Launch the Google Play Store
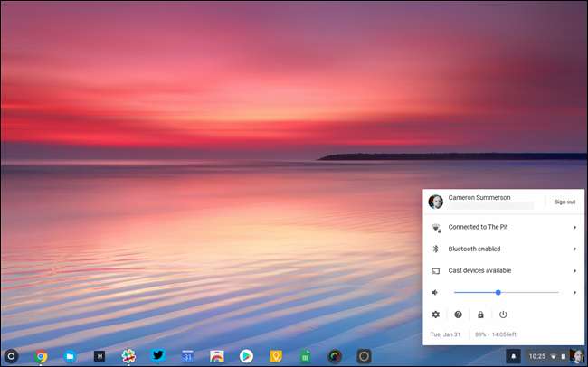Viewport: 588px width, 367px height. (245, 356)
